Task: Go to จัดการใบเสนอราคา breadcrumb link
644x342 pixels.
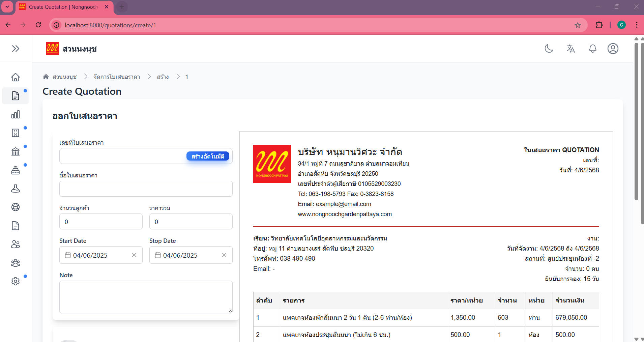Action: (117, 77)
